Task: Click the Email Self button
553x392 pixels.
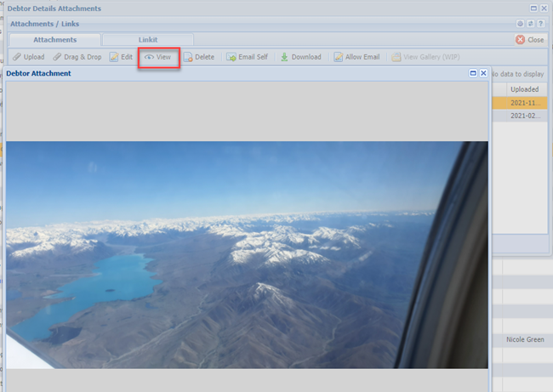Action: [x=247, y=57]
